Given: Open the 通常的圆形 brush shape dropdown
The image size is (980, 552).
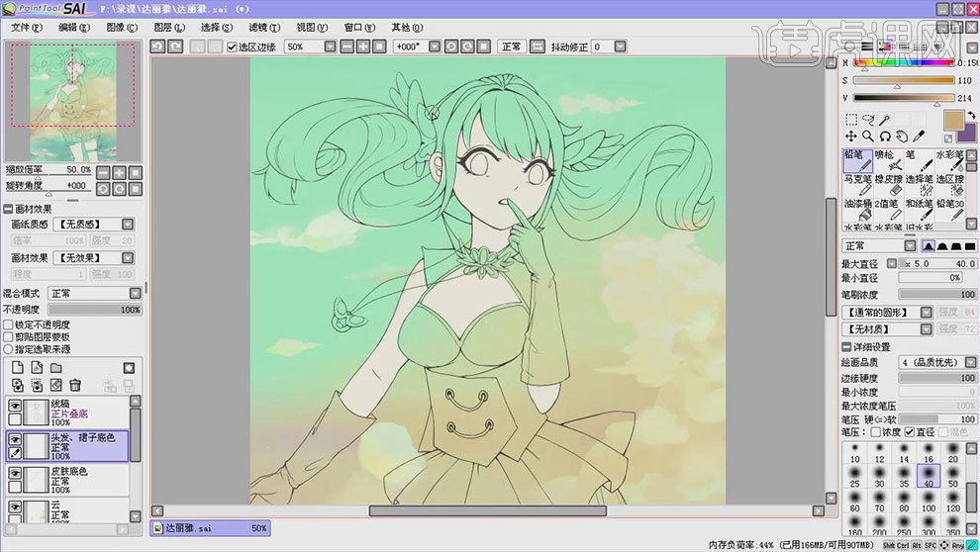Looking at the screenshot, I should click(927, 313).
